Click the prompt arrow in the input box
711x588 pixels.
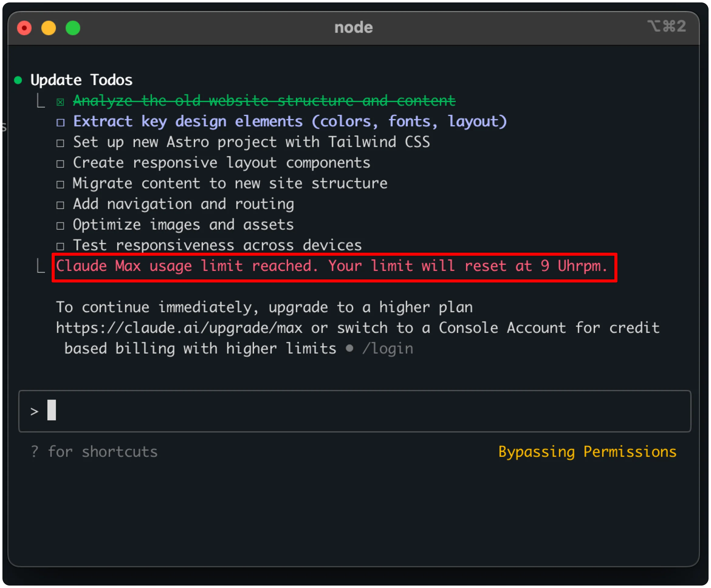34,412
